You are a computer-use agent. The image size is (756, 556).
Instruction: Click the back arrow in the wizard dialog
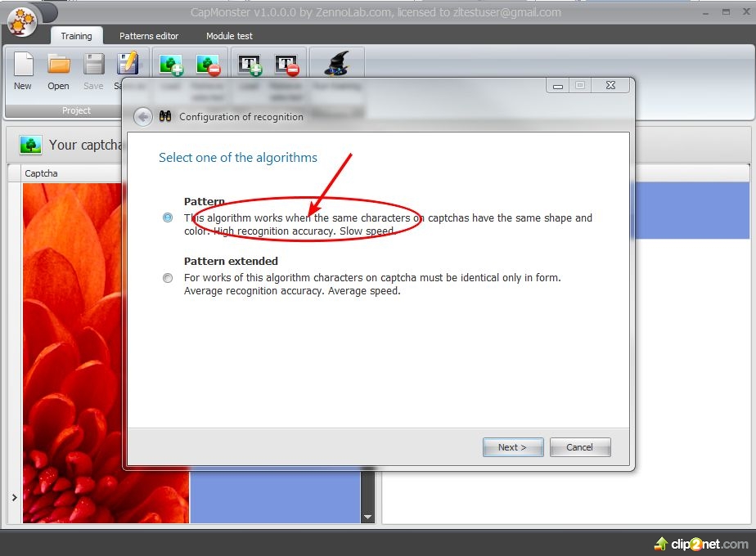[x=142, y=117]
